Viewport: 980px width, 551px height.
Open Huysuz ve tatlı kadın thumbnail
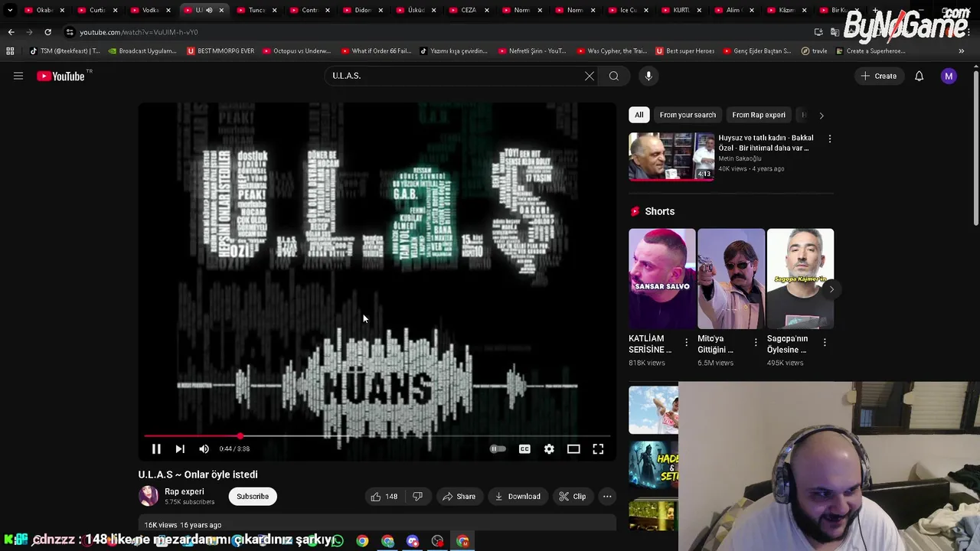click(x=671, y=157)
